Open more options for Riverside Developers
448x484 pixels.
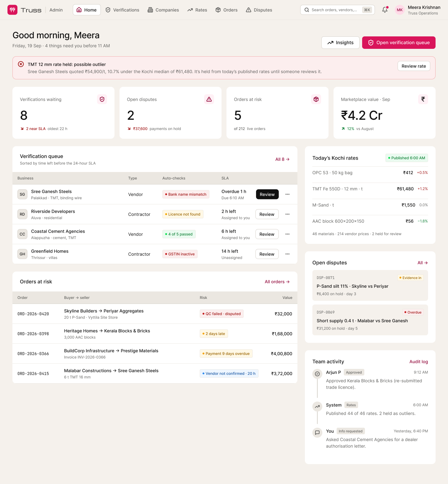pos(287,214)
